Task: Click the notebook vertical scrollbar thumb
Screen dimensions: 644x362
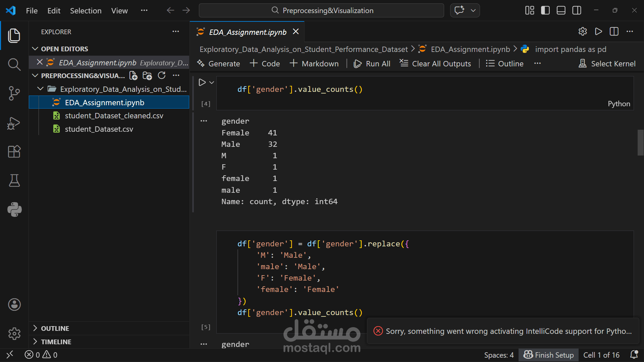Action: 640,142
